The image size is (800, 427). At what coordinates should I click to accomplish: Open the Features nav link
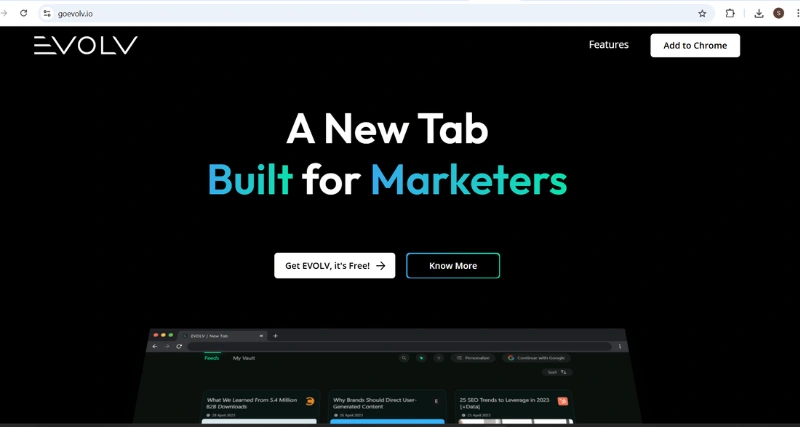coord(608,45)
